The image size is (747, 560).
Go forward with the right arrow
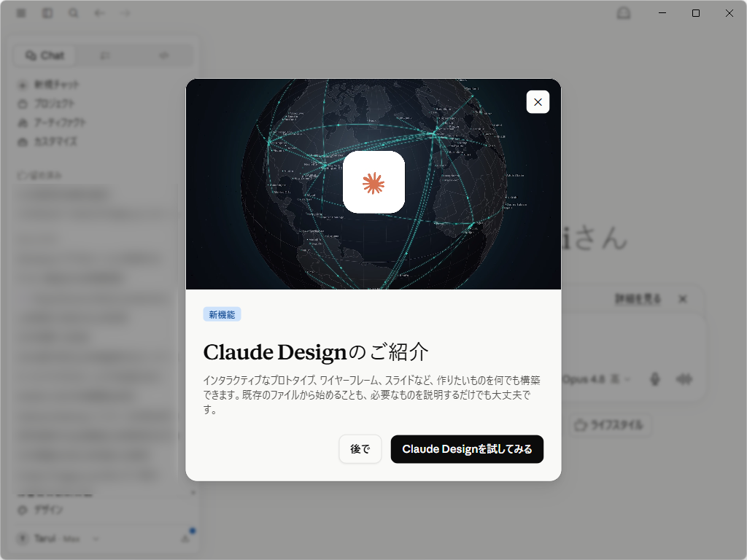125,13
